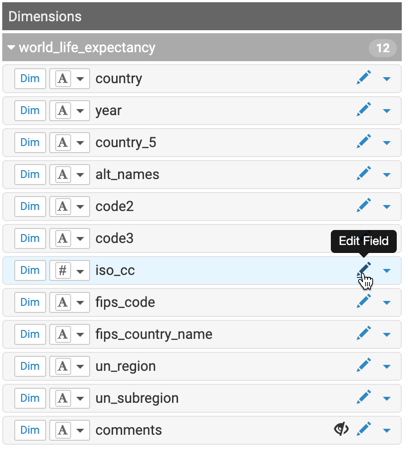The image size is (408, 452).
Task: Toggle hidden eye icon on comments field
Action: tap(341, 429)
